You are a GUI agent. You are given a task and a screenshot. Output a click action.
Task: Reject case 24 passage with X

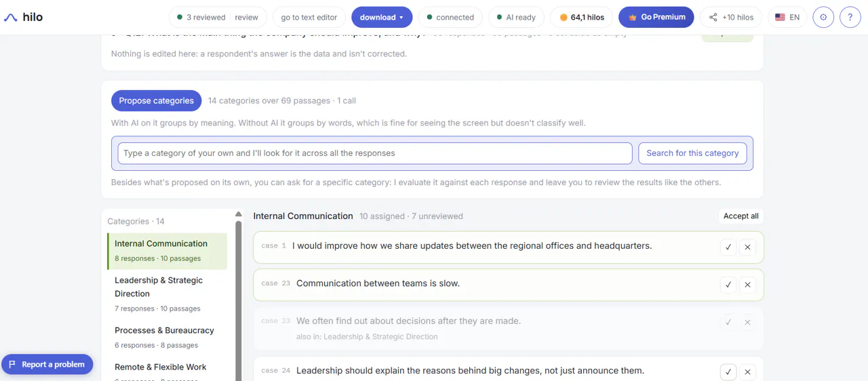pyautogui.click(x=747, y=372)
